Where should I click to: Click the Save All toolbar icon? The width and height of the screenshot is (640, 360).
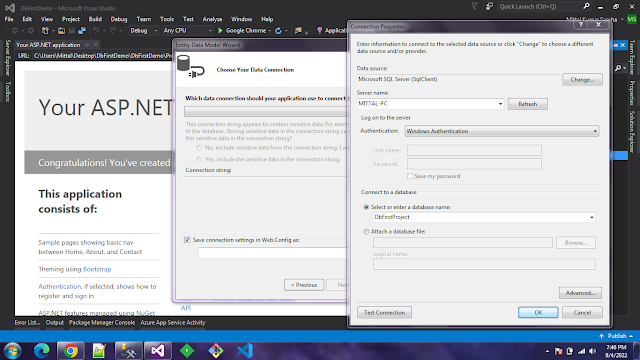[x=82, y=31]
